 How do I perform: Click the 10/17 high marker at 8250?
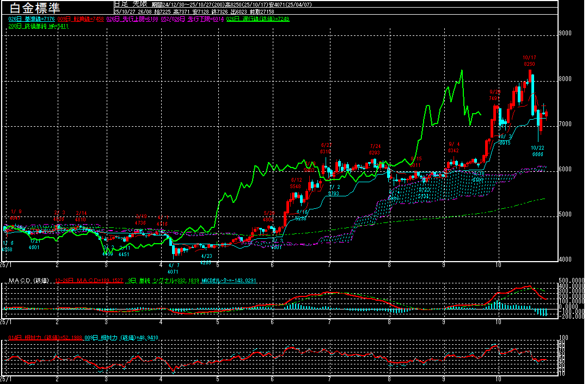529,61
